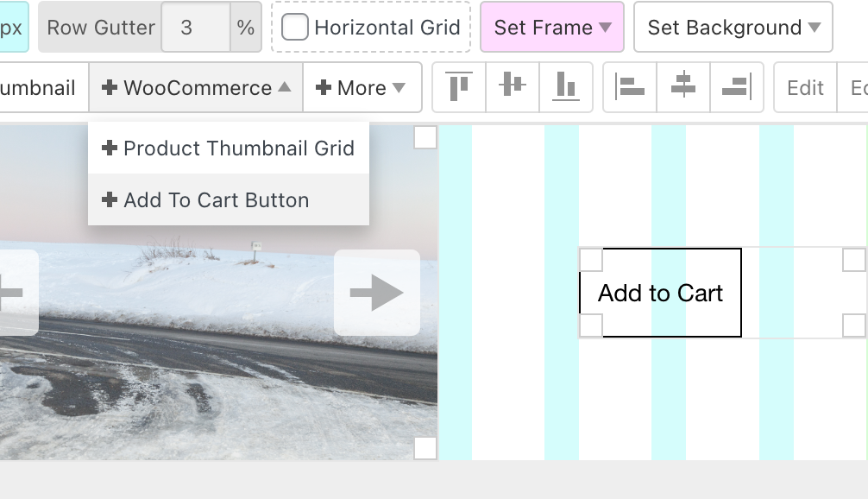Click the align horizontal centers icon
Image resolution: width=868 pixels, height=499 pixels.
point(683,87)
